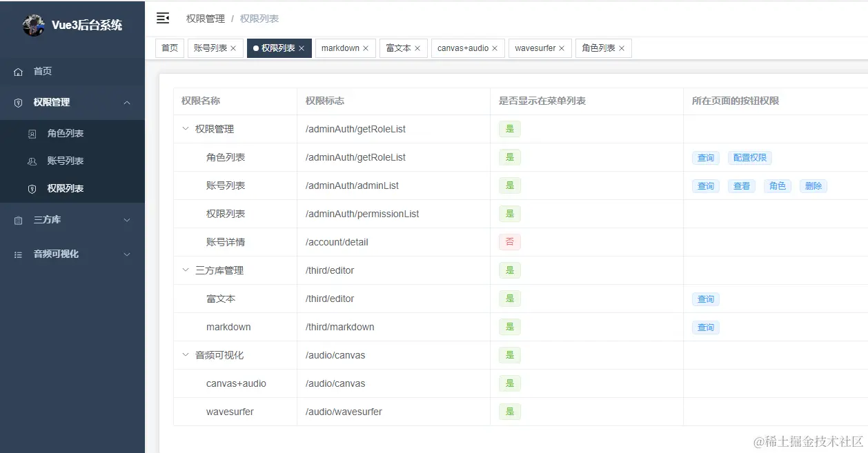Open 角色列表 in the sidebar
This screenshot has height=453, width=868.
(x=72, y=134)
